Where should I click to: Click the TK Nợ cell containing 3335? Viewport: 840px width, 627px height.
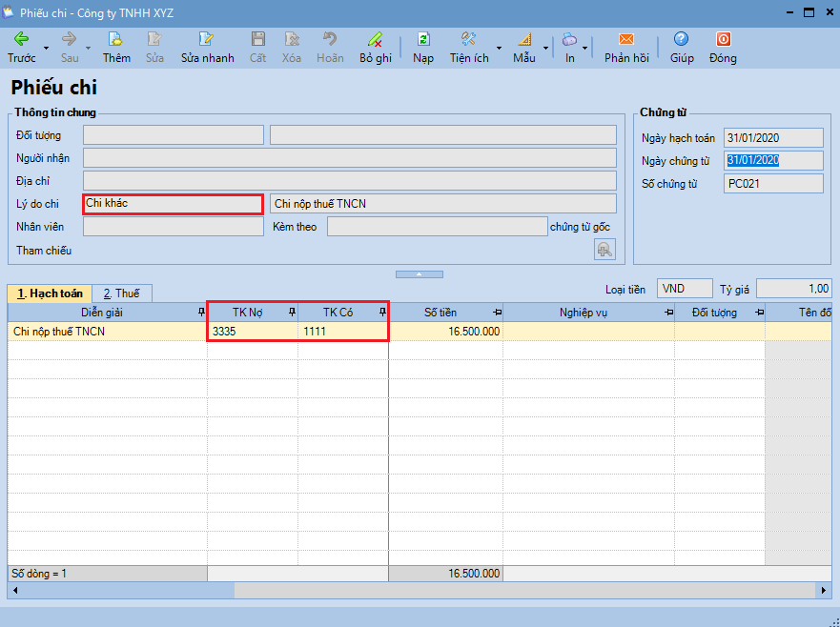(252, 332)
